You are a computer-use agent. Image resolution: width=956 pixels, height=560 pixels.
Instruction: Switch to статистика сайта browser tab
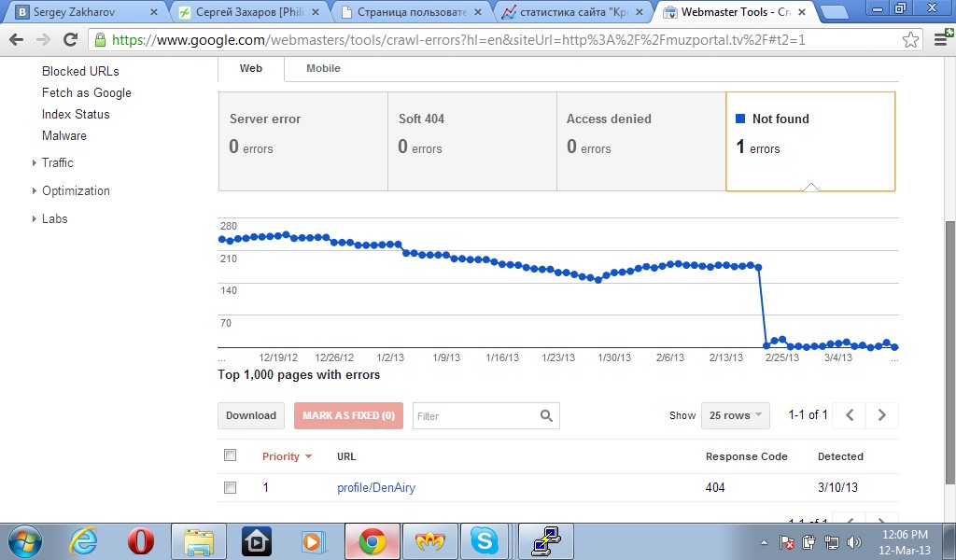573,11
